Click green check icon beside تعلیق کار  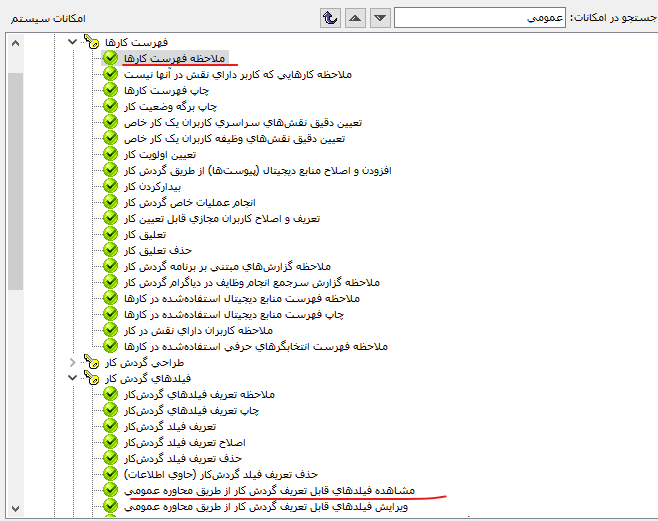110,234
